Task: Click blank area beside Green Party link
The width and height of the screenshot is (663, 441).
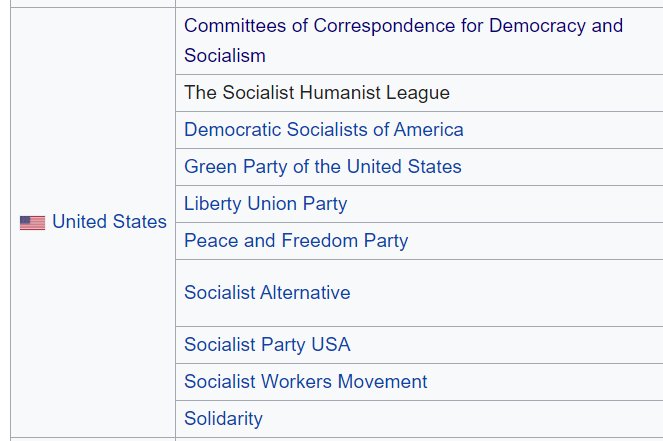Action: [560, 167]
